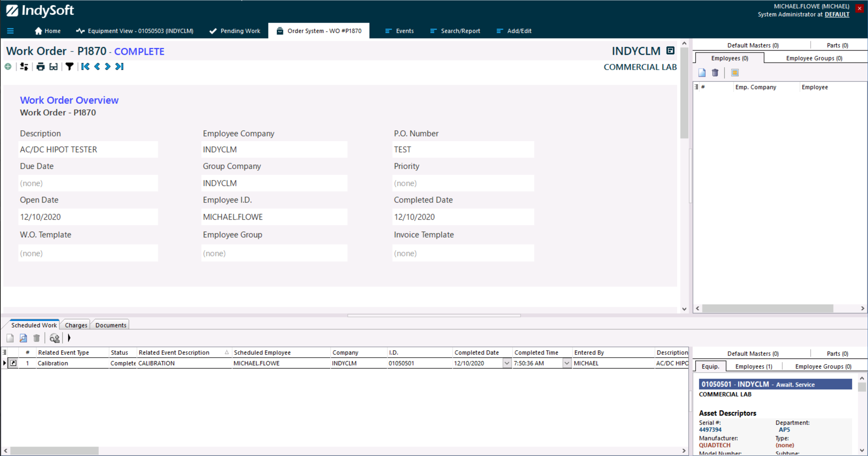Click the green add work order icon
This screenshot has height=456, width=868.
pyautogui.click(x=8, y=67)
